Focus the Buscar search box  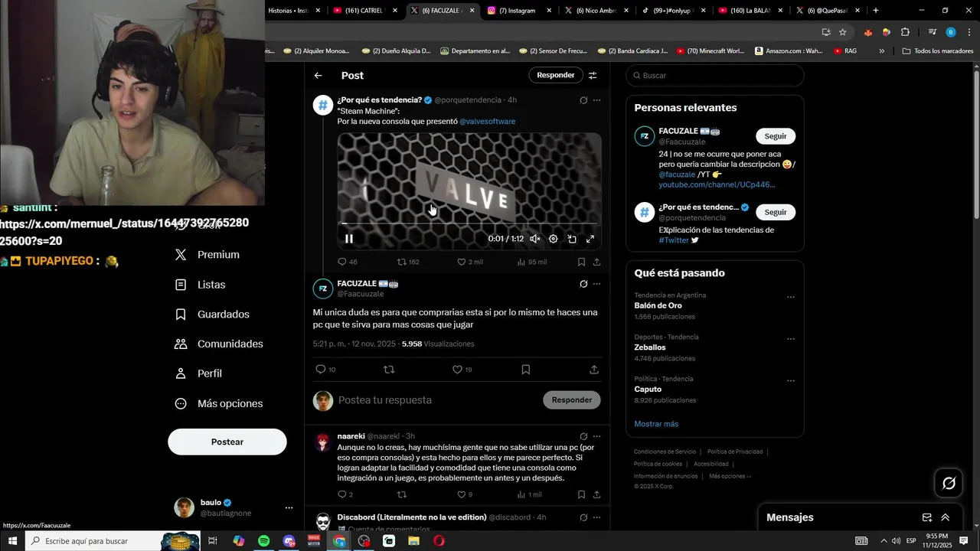pos(715,76)
